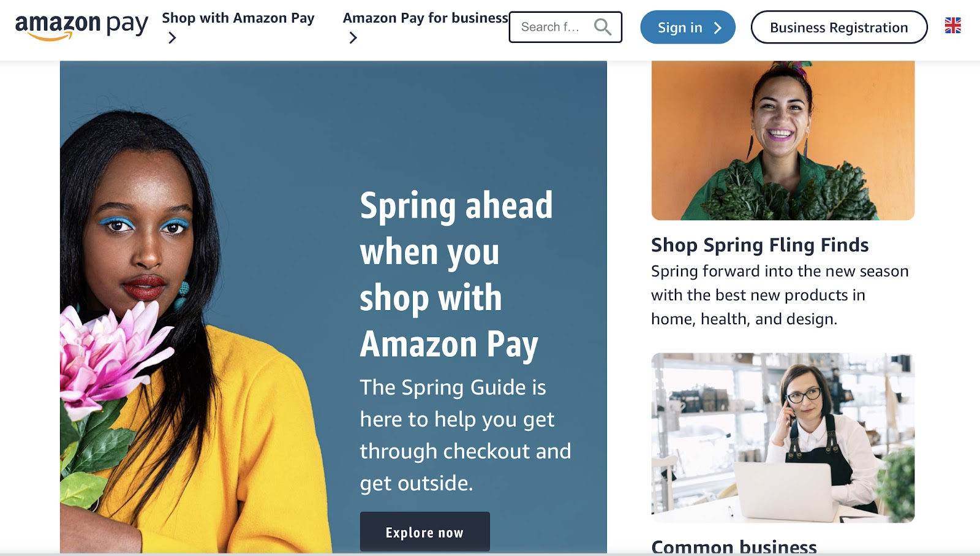Click the Amazon Pay logo
This screenshot has height=556, width=980.
point(81,26)
